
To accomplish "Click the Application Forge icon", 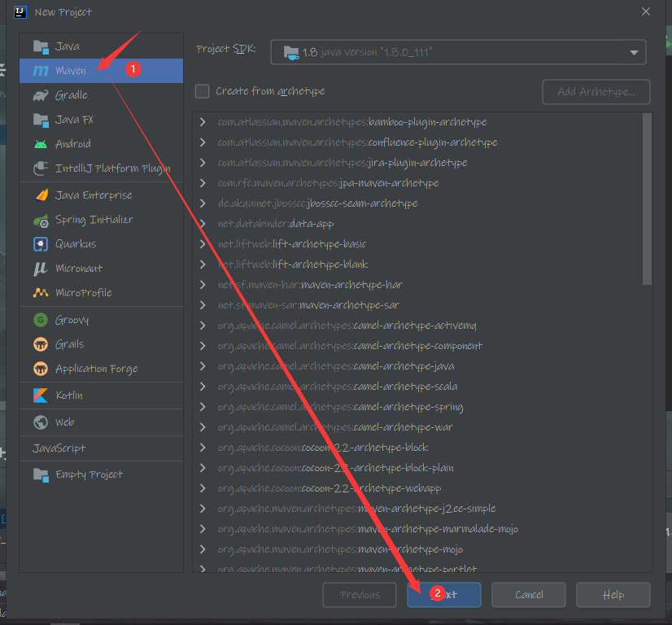I will [x=41, y=369].
